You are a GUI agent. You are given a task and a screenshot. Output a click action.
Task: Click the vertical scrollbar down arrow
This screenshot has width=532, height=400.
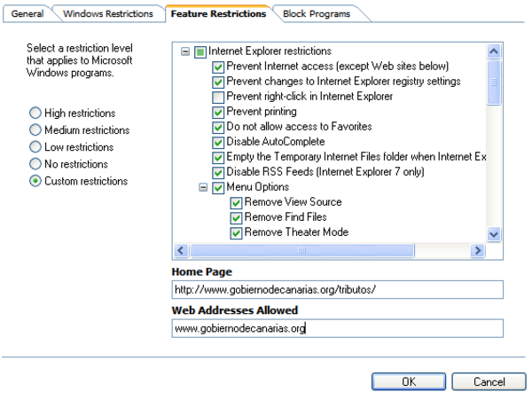click(495, 233)
